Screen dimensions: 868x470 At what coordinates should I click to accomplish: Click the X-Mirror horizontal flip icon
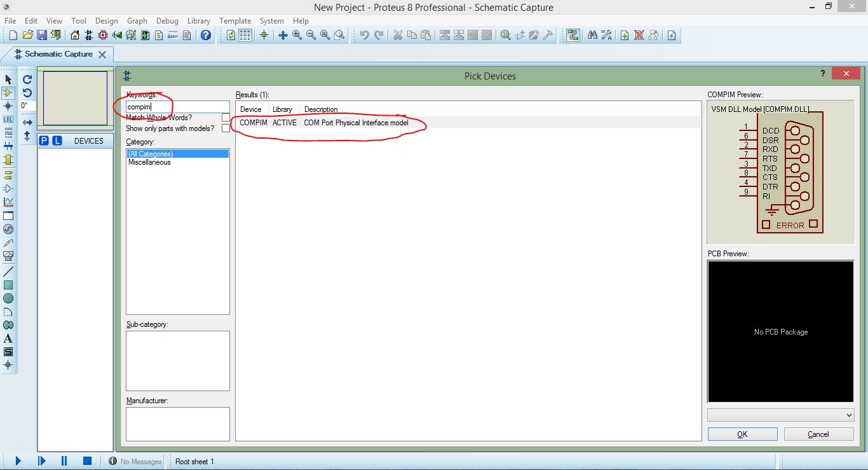(x=27, y=122)
